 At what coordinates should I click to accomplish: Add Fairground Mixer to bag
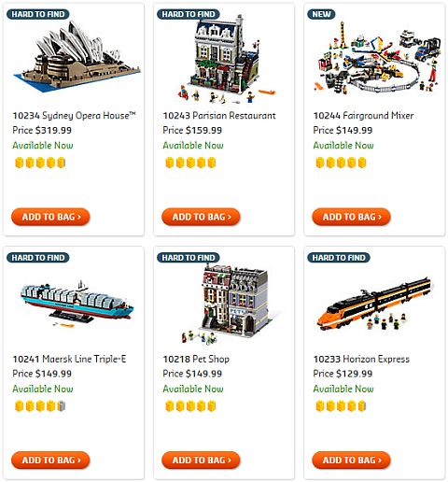pyautogui.click(x=351, y=217)
